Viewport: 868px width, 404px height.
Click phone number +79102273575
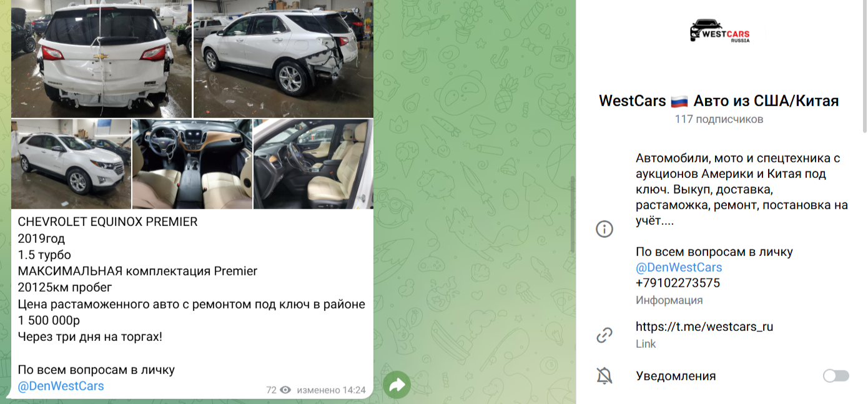[678, 283]
